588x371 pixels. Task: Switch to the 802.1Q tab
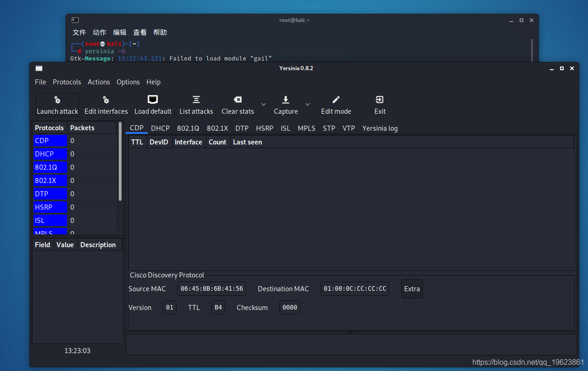point(188,128)
